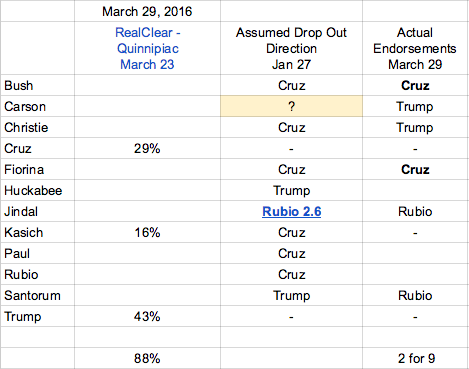Image resolution: width=469 pixels, height=369 pixels.
Task: Select the Bush row label cell
Action: click(37, 85)
